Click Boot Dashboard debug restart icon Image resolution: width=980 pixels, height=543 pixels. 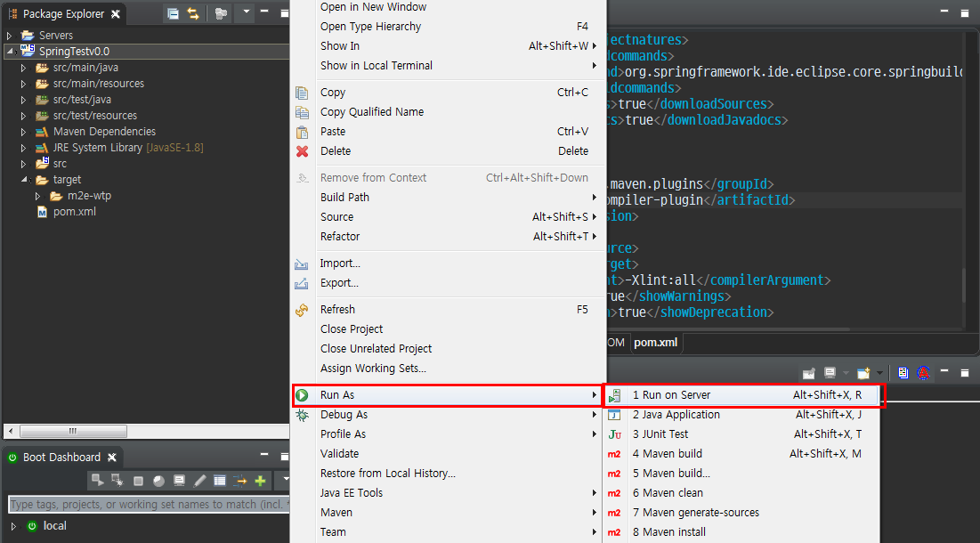tap(117, 480)
